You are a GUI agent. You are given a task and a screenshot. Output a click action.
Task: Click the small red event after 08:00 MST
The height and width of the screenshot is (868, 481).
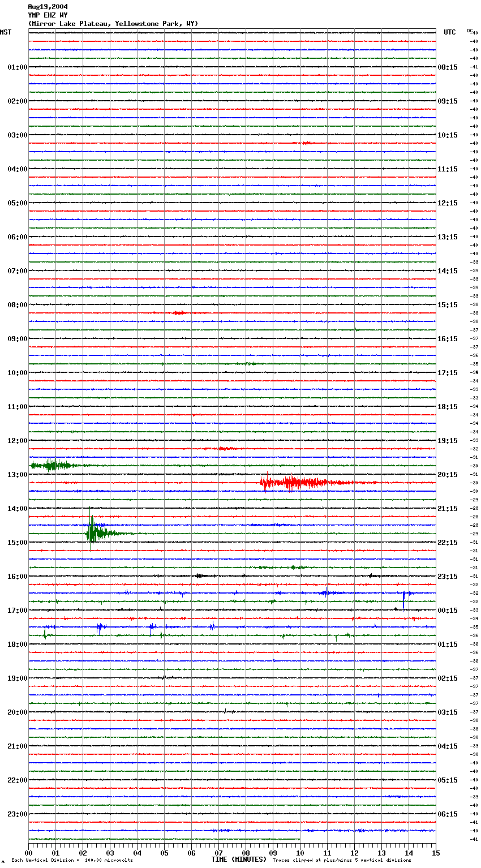(179, 312)
